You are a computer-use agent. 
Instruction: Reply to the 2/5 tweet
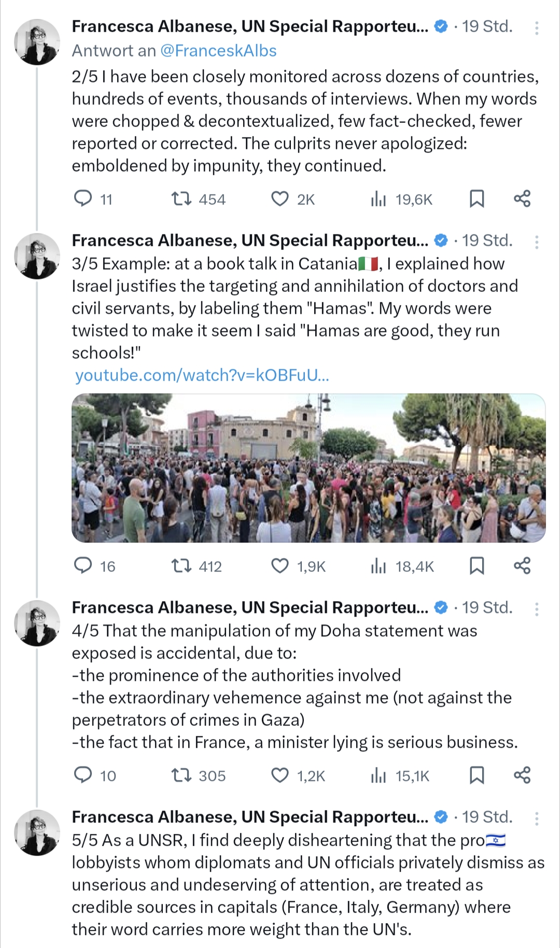(83, 199)
